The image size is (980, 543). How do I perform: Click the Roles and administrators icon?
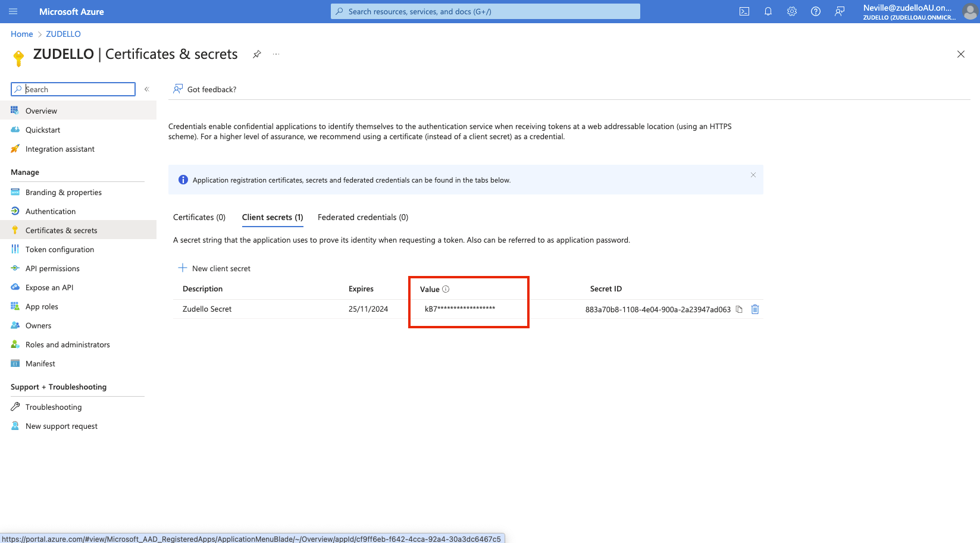pyautogui.click(x=15, y=344)
